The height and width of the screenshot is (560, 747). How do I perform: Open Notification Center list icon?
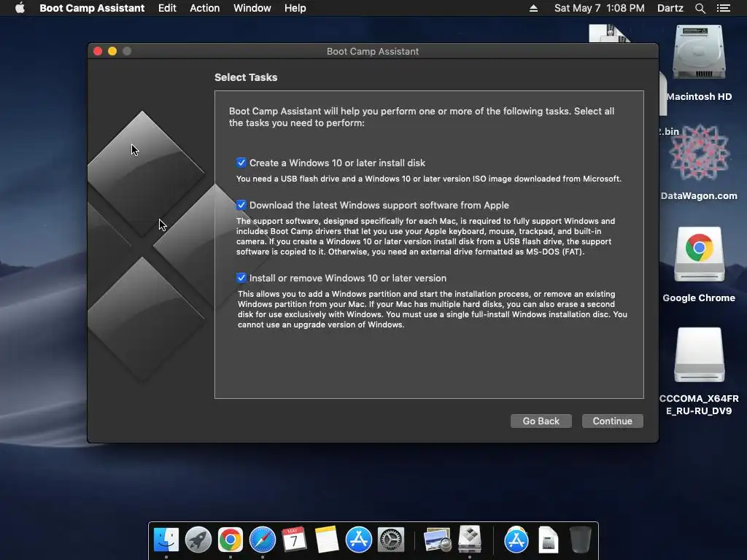click(724, 8)
